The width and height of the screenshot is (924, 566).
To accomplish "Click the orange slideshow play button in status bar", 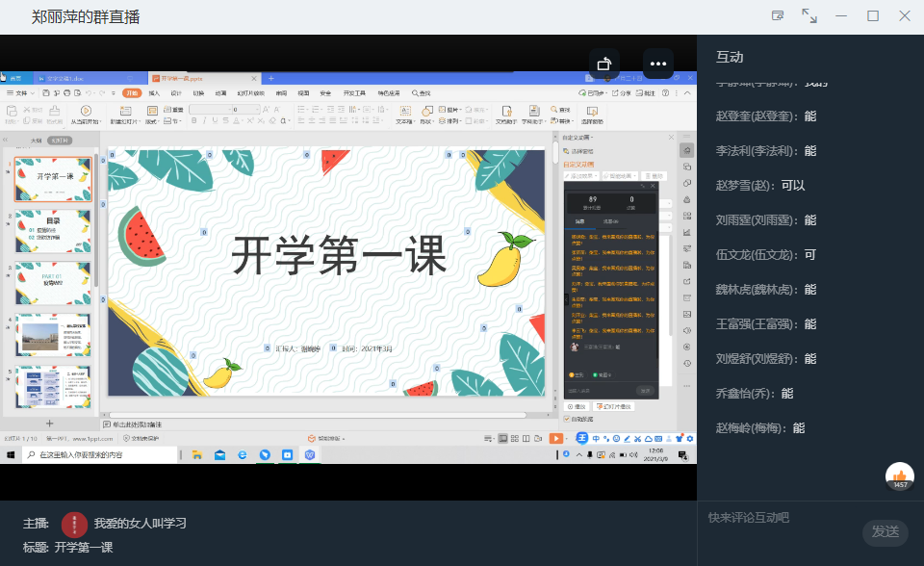I will (x=555, y=438).
